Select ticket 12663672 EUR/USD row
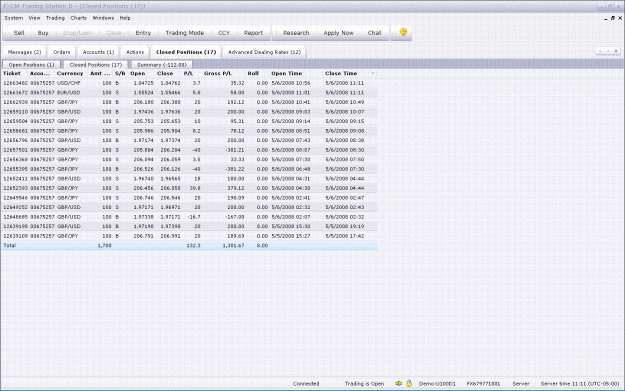Screen dimensions: 625x391 tap(189, 92)
